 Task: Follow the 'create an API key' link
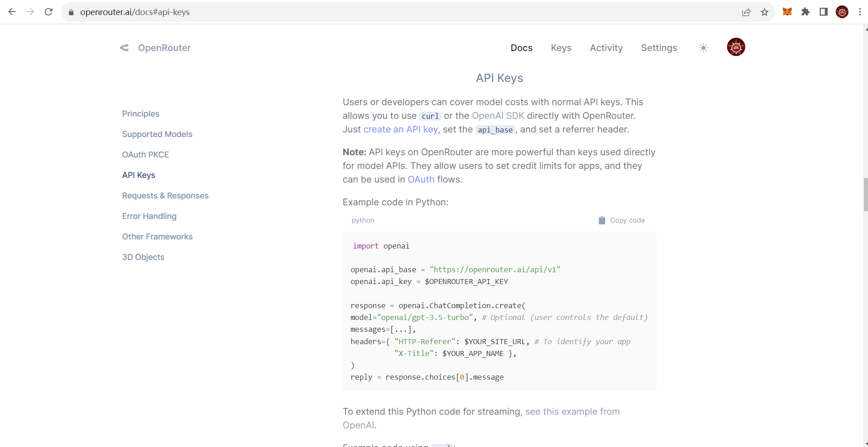coord(401,129)
